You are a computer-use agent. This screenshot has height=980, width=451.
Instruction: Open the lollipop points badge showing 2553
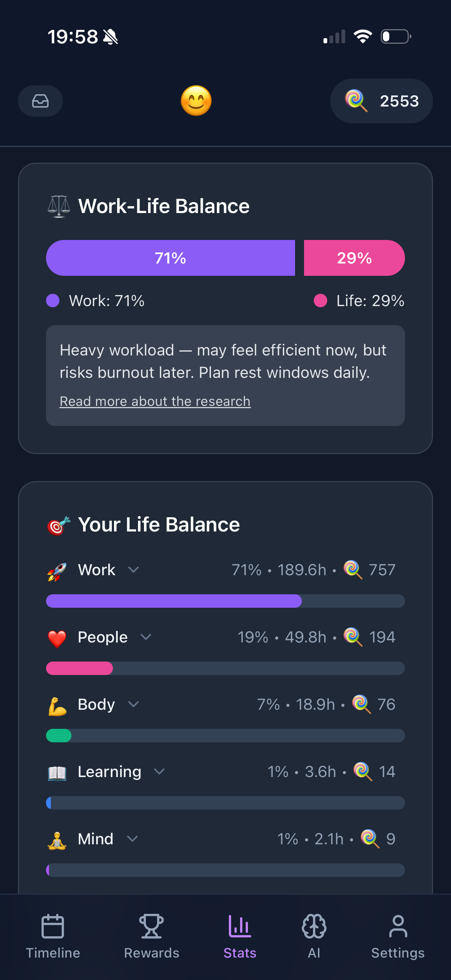coord(381,101)
